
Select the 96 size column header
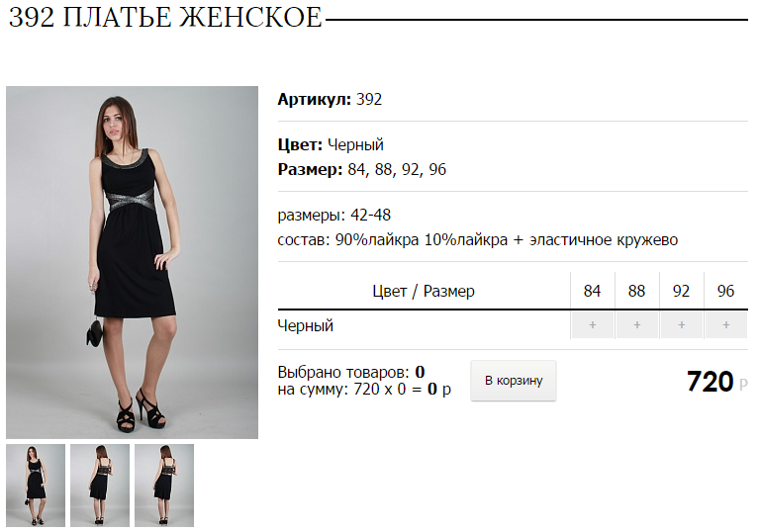[725, 291]
